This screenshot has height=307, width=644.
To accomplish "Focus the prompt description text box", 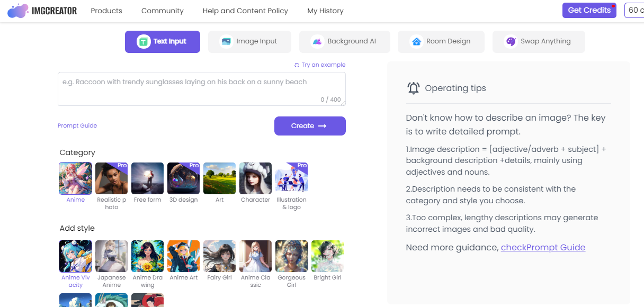I will coord(202,89).
